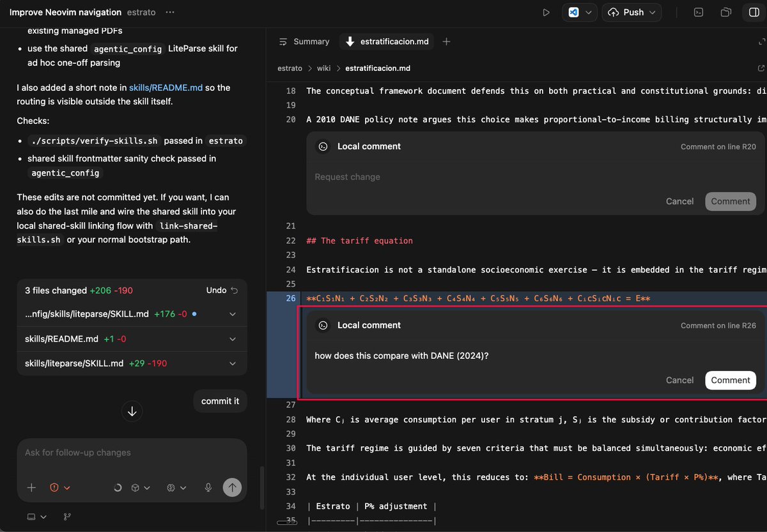
Task: Submit the Comment on line R20
Action: pos(731,201)
